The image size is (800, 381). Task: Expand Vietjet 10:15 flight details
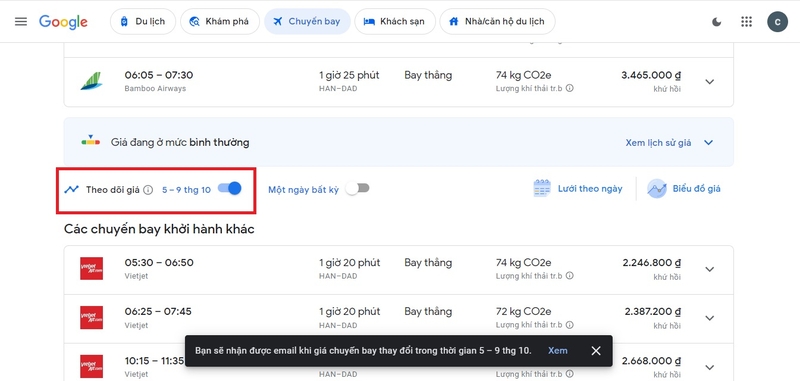[710, 367]
